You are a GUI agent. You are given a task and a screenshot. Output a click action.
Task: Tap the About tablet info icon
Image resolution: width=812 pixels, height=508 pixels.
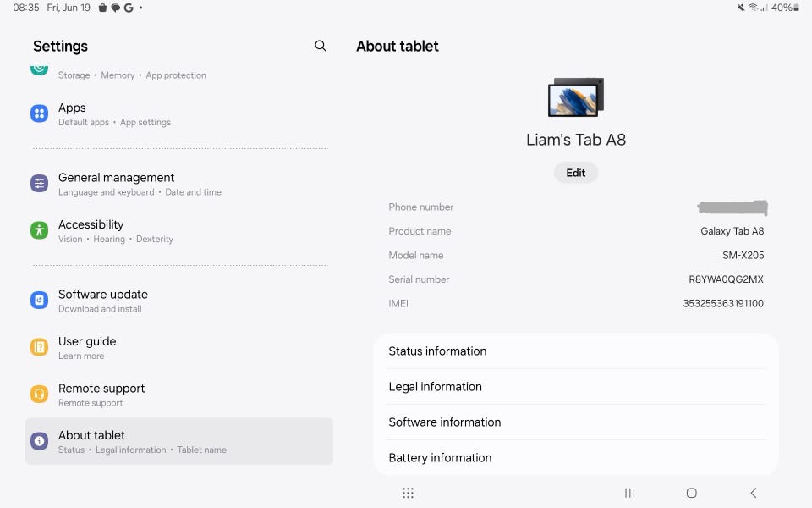coord(40,441)
